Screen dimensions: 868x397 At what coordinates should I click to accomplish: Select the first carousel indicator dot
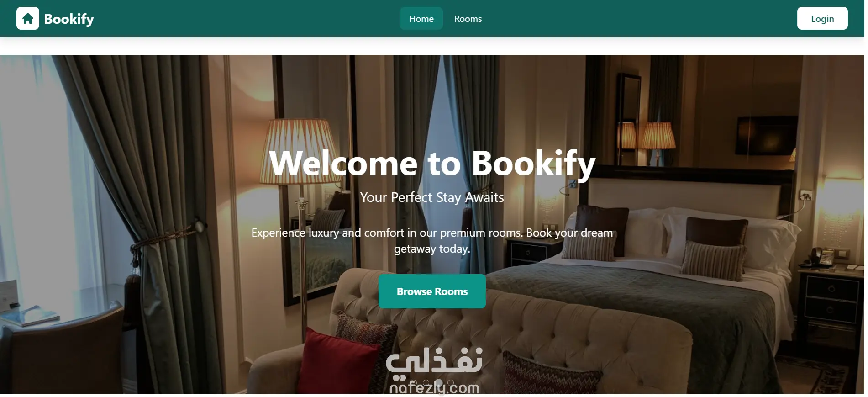[x=414, y=383]
